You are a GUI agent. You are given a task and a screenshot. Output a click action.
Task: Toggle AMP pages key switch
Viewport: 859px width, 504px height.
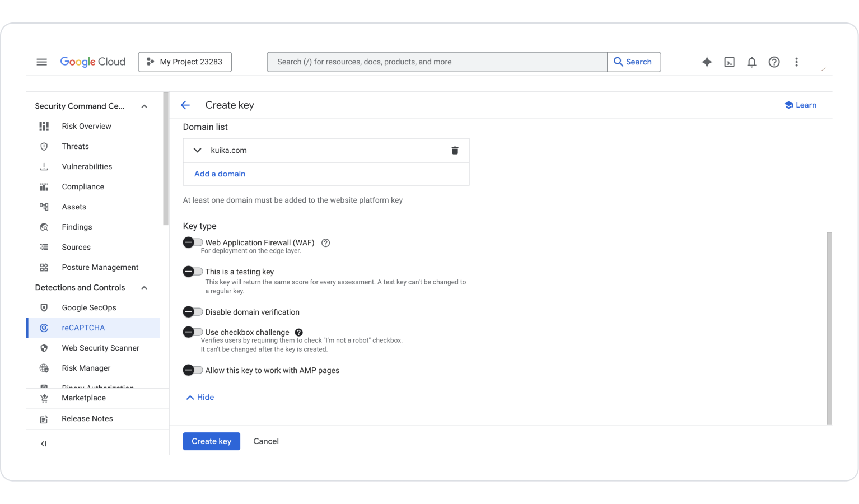pos(193,370)
